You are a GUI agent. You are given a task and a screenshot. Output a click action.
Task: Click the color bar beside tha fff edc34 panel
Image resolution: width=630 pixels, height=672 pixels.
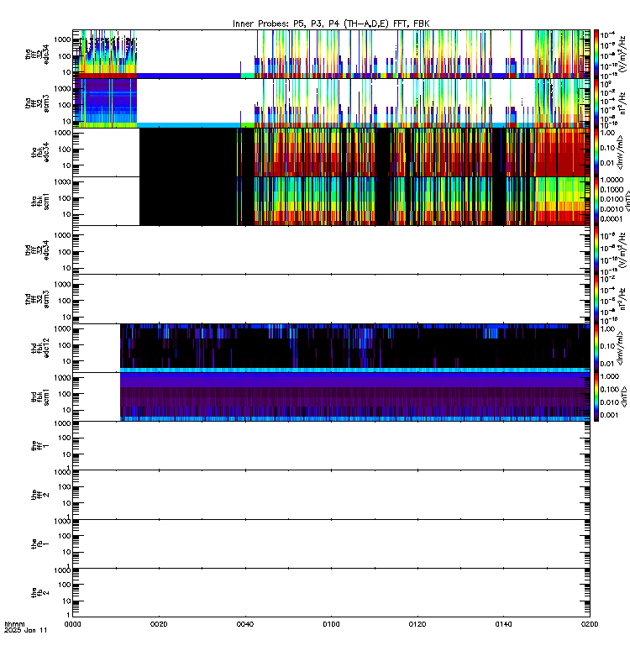tap(596, 54)
